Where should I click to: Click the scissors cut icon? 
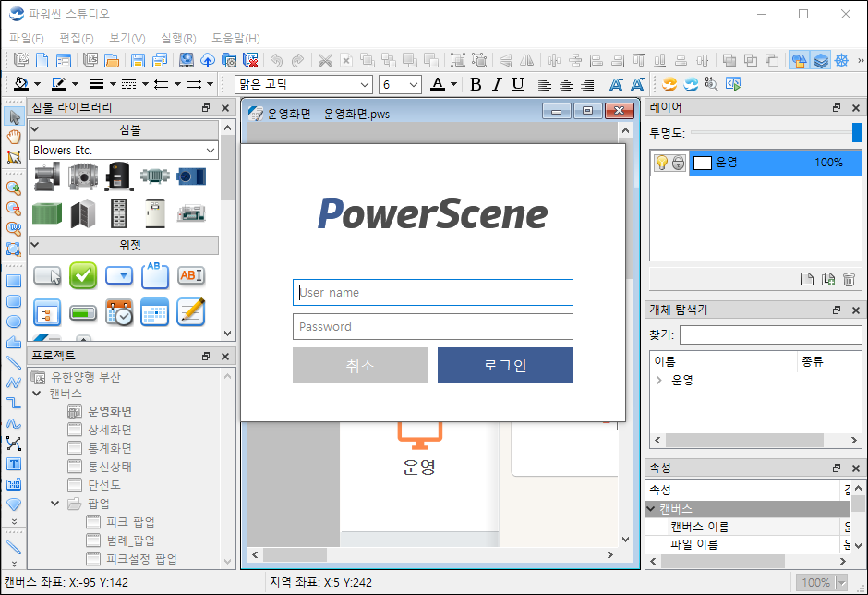point(325,60)
